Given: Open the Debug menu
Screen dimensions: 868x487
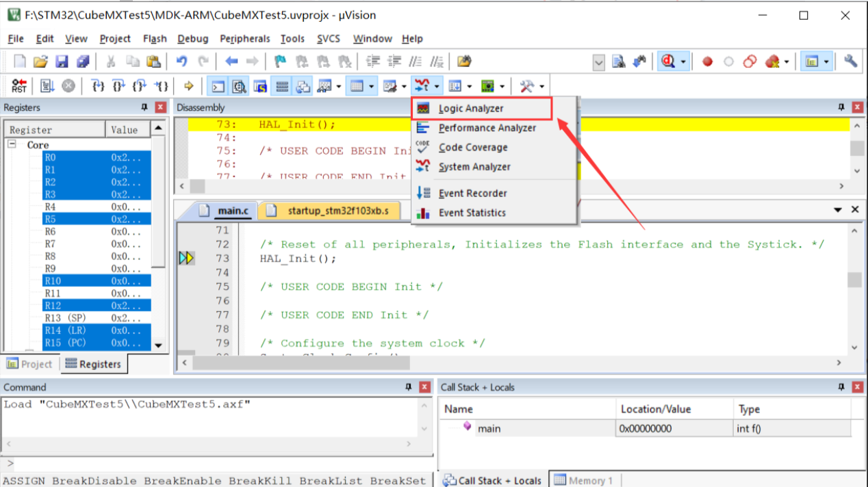Looking at the screenshot, I should (x=192, y=39).
